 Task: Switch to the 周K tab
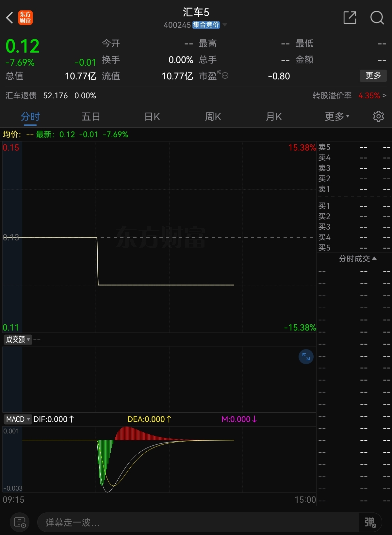(213, 116)
